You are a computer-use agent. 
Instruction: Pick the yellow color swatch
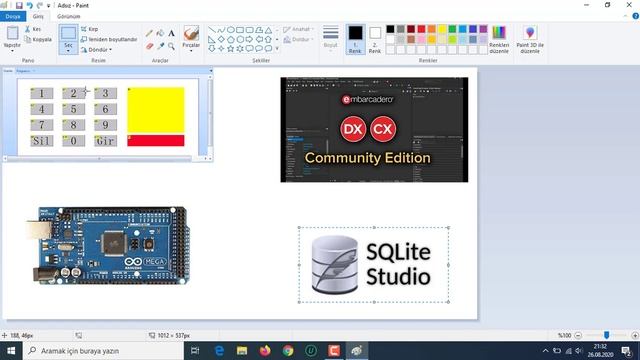click(442, 29)
